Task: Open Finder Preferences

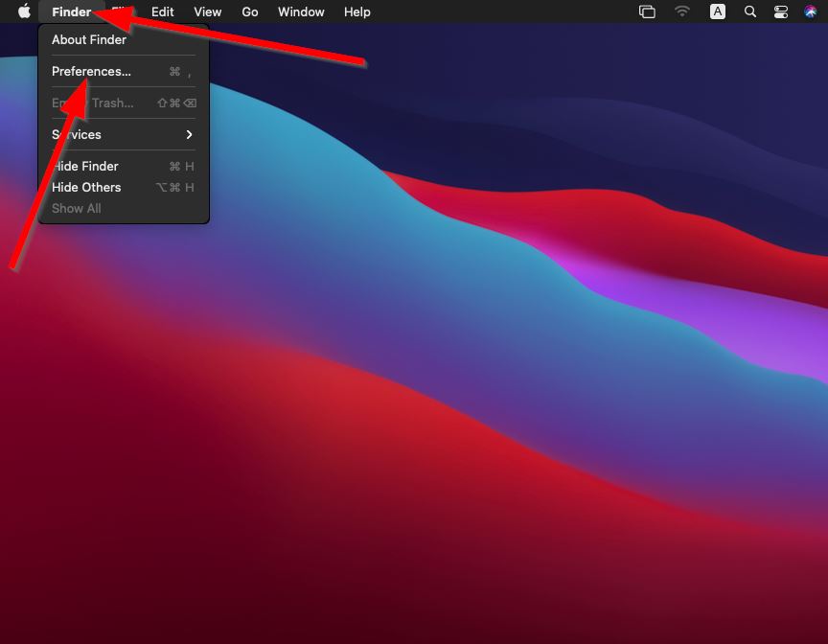Action: (x=91, y=71)
